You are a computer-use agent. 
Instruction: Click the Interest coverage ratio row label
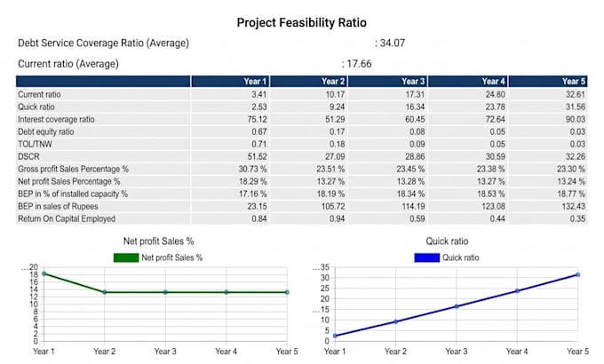56,119
